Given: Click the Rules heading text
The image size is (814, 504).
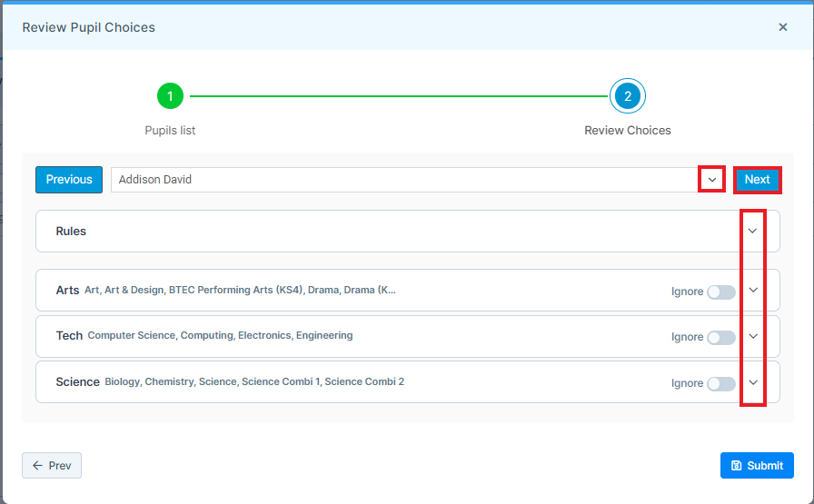Looking at the screenshot, I should click(x=71, y=231).
